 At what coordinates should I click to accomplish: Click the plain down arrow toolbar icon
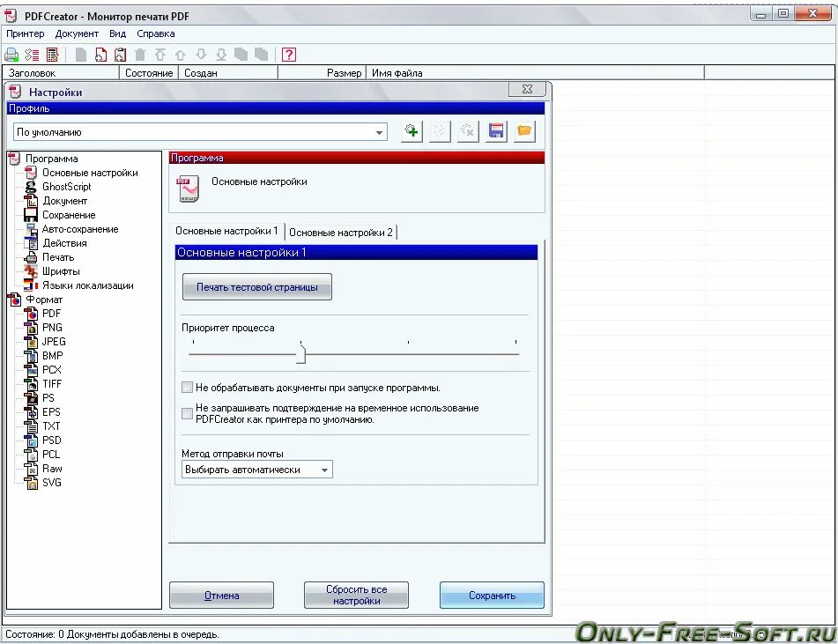(x=201, y=55)
